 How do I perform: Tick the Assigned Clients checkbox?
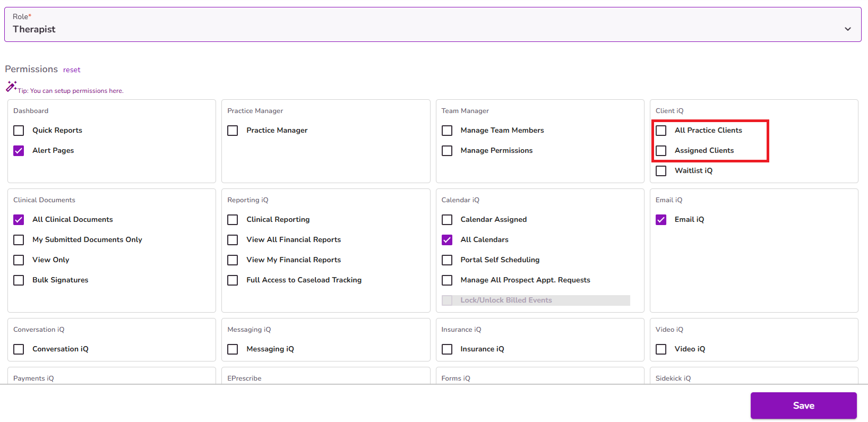tap(661, 151)
